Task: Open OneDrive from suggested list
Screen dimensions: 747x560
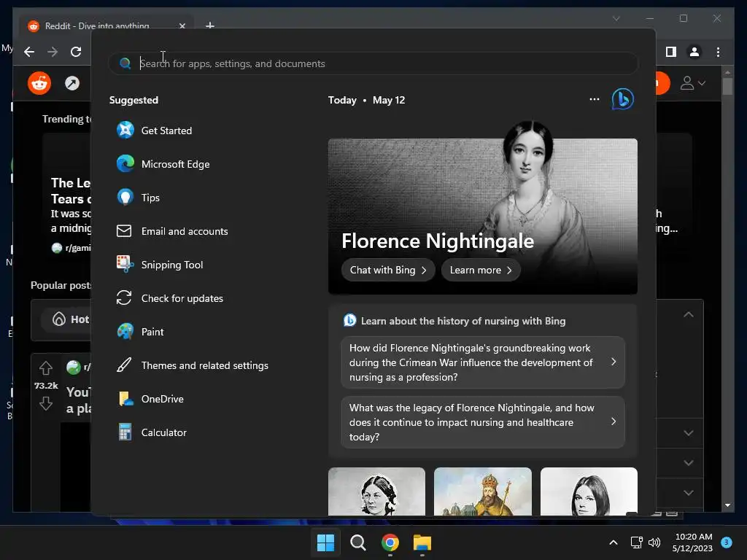Action: click(x=150, y=399)
